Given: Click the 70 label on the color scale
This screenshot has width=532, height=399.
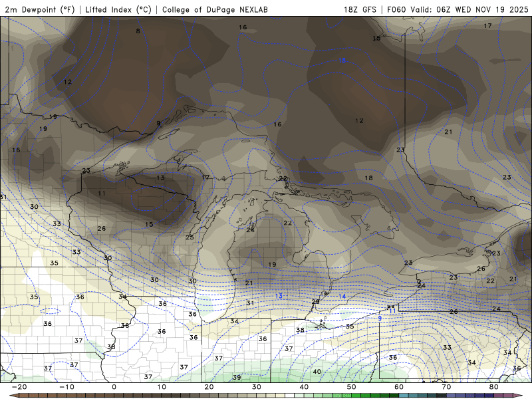Looking at the screenshot, I should pos(446,387).
